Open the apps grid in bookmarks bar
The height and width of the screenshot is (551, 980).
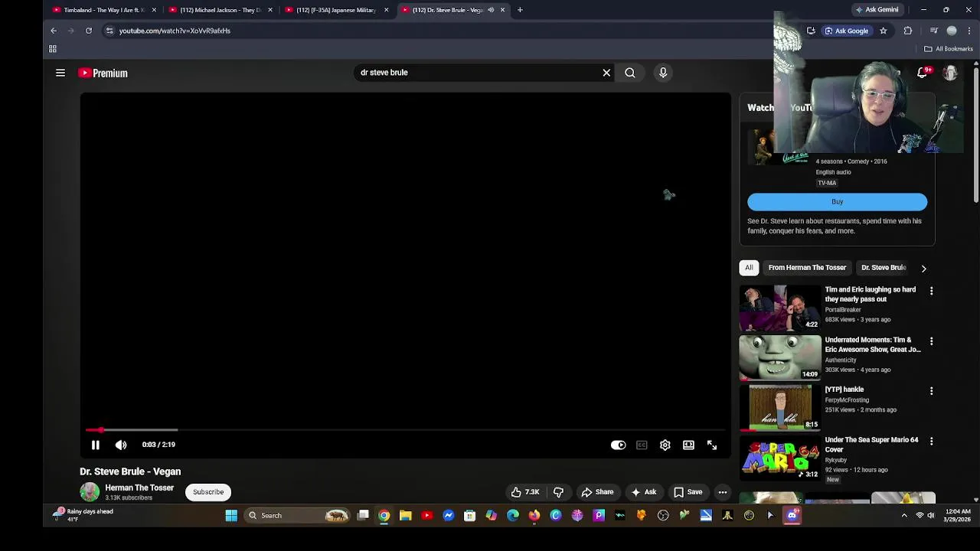point(53,49)
